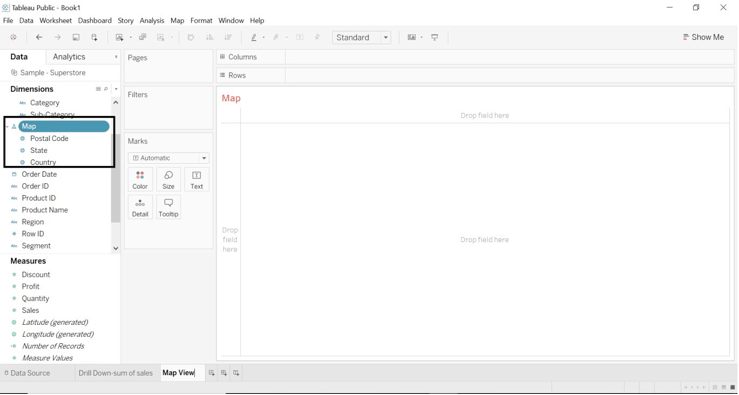Collapse the Map hierarchy in Dimensions

pos(6,126)
